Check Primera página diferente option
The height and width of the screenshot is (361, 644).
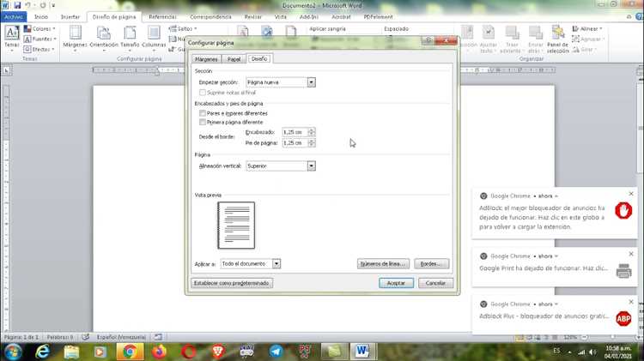[x=203, y=122]
